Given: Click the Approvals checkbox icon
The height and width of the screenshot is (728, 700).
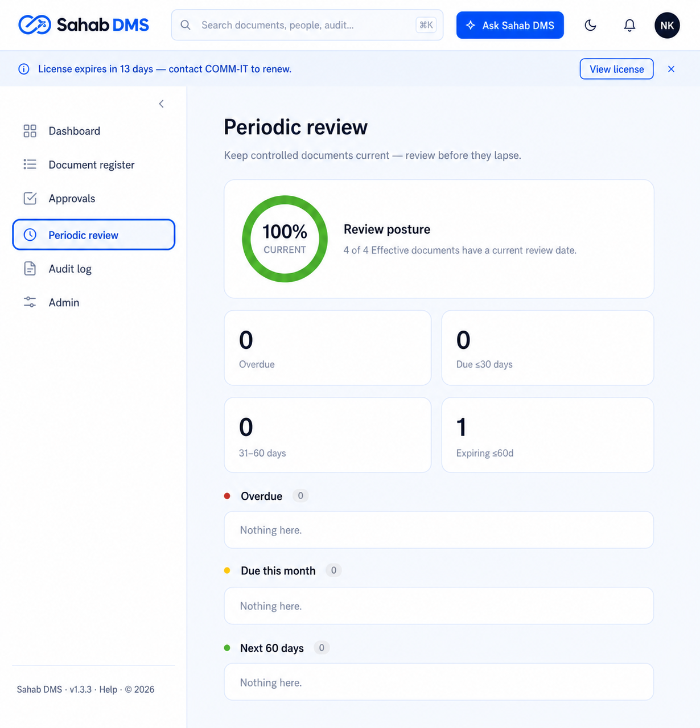Looking at the screenshot, I should 30,198.
